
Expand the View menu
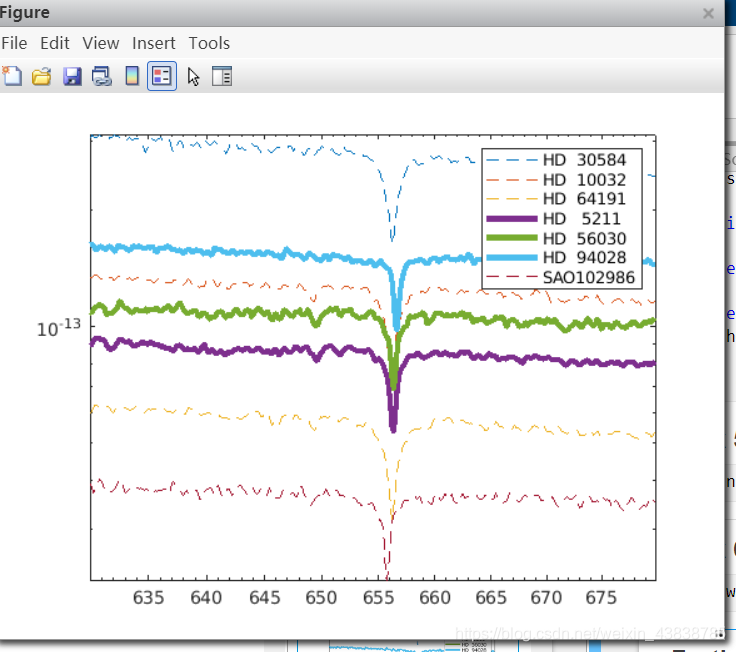(101, 43)
